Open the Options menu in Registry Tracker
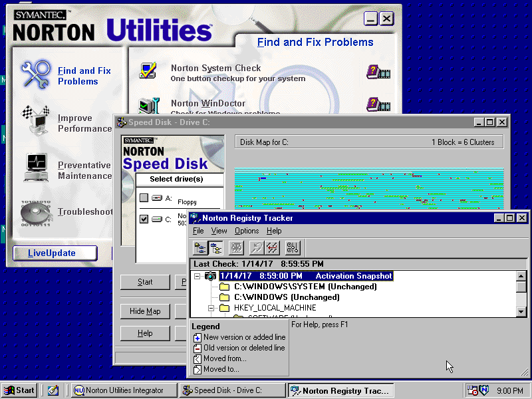This screenshot has height=399, width=532. coord(247,231)
